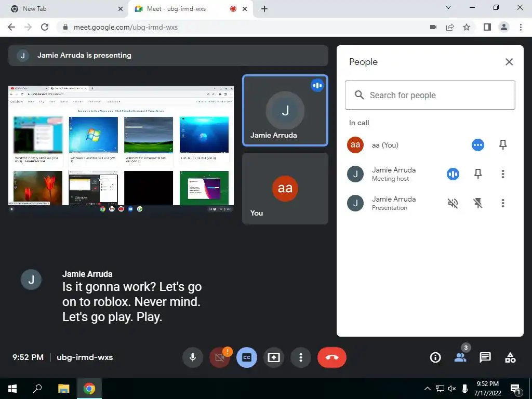The height and width of the screenshot is (399, 532).
Task: Go back in the browser
Action: click(x=11, y=27)
